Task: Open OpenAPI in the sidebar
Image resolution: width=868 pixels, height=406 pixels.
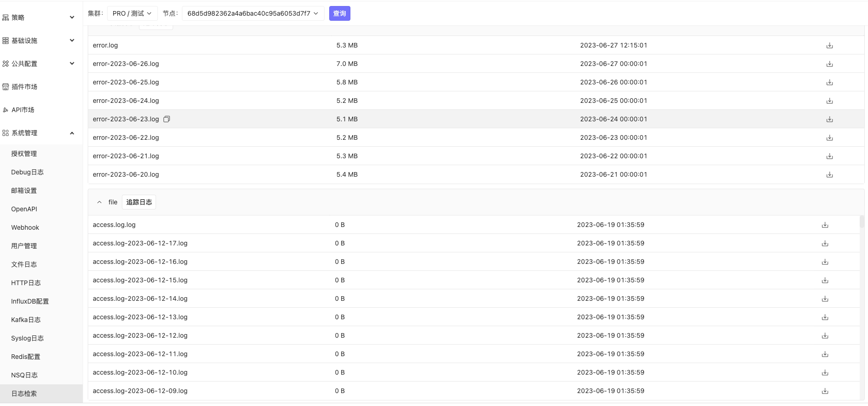Action: 24,209
